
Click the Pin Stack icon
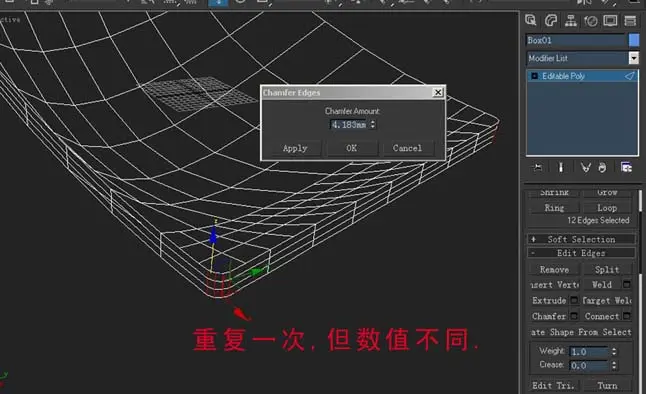(538, 167)
